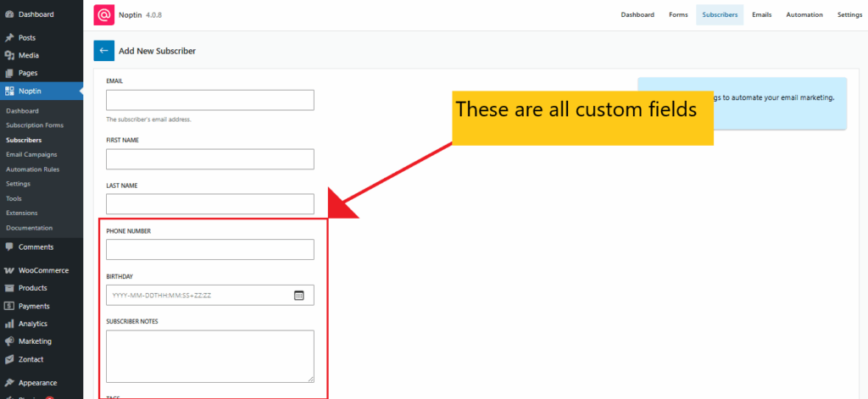Open the Forms tab in Noptin header
Viewport: 868px width, 399px height.
(678, 15)
